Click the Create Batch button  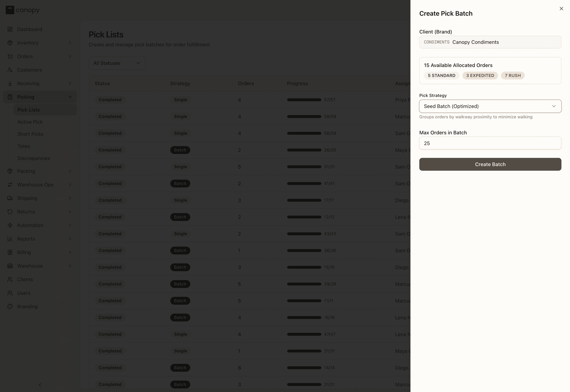(x=490, y=164)
